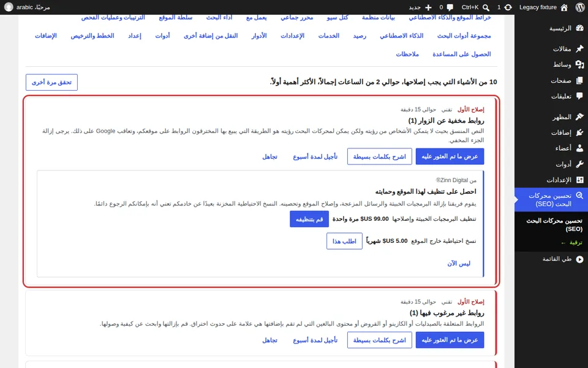
Task: Open the الحصول على المساعدة tab
Action: tap(462, 54)
